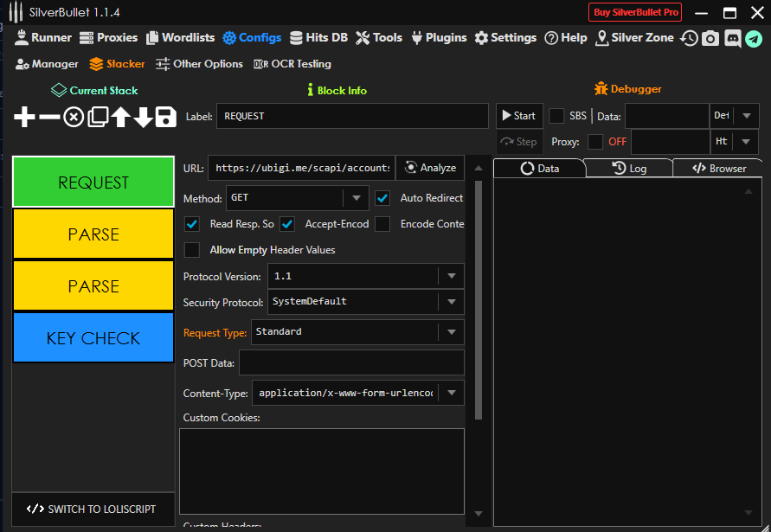
Task: Uncheck the Auto Redirect checkbox
Action: [x=382, y=198]
